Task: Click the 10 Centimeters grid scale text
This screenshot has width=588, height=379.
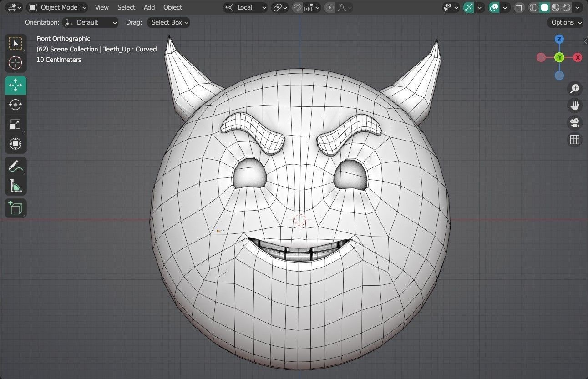Action: click(59, 60)
